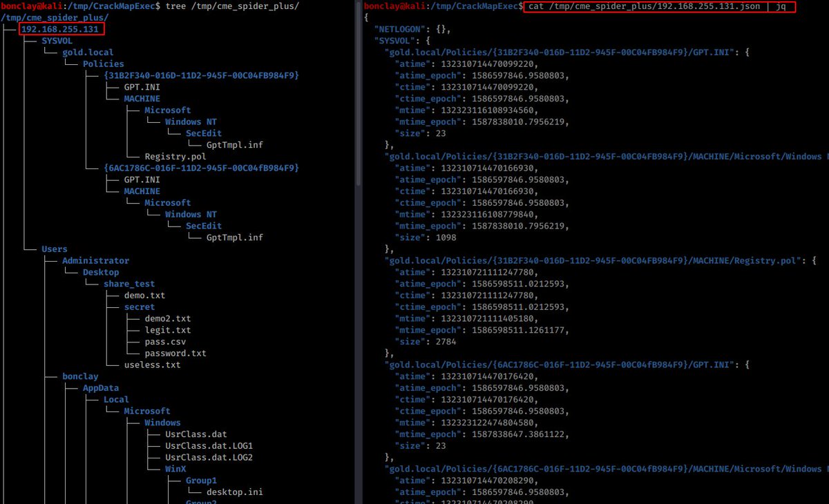The width and height of the screenshot is (829, 504).
Task: Select the share_test folder
Action: [129, 284]
